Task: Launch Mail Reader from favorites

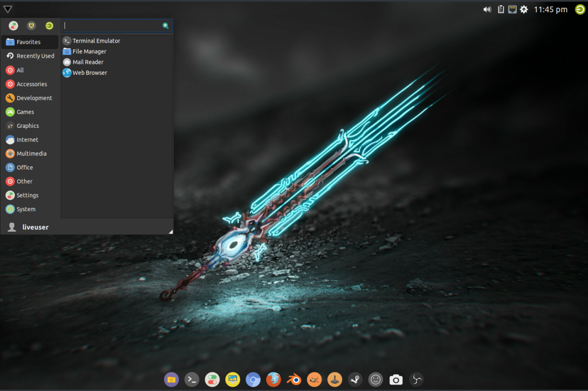Action: click(x=117, y=62)
